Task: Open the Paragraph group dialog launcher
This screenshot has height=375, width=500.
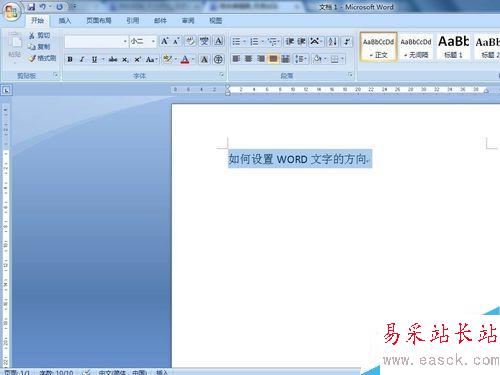Action: point(350,75)
